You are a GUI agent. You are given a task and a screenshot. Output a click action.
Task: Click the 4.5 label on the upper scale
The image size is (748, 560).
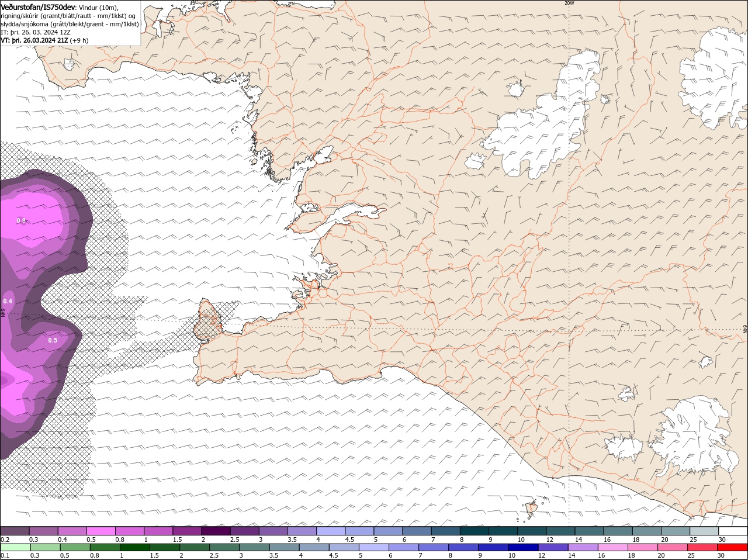(x=349, y=539)
